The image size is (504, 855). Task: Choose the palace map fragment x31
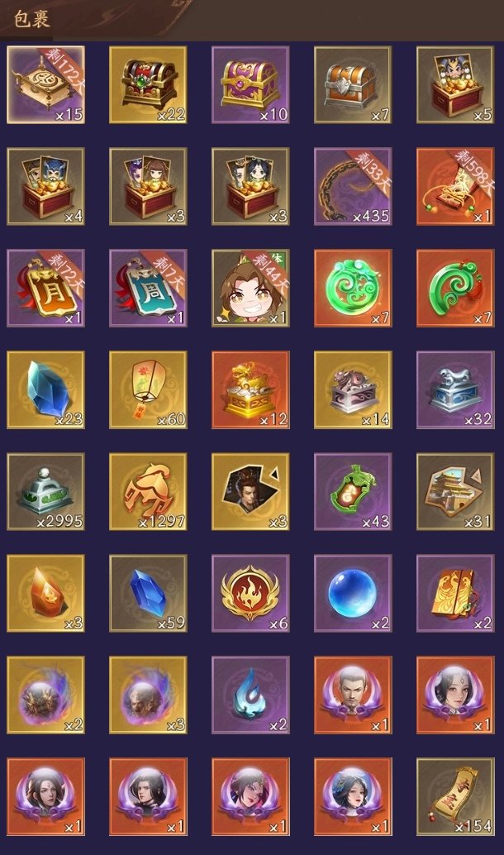(455, 492)
